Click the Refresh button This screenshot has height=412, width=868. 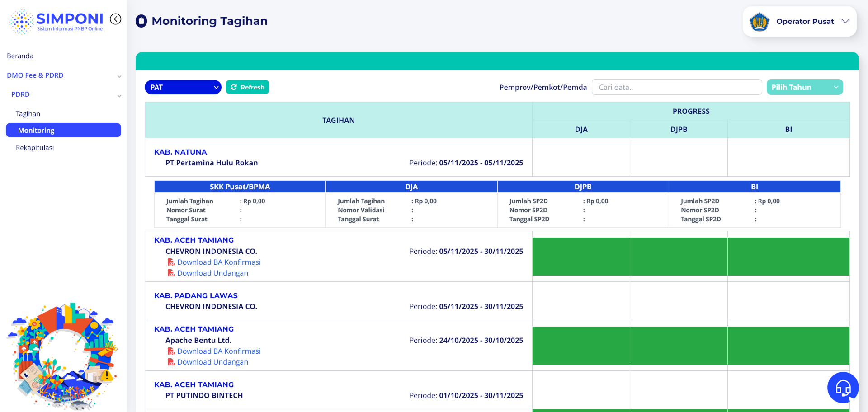point(247,87)
